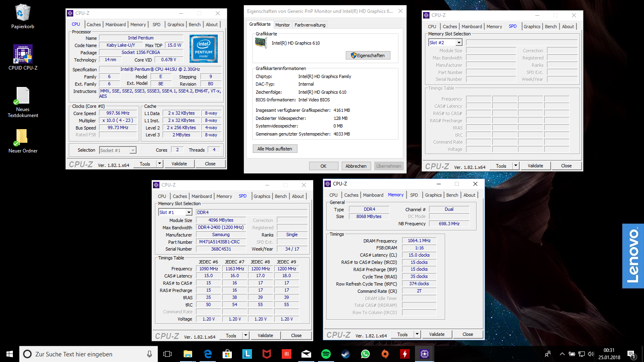Open Task View from the taskbar
The width and height of the screenshot is (644, 362).
tap(167, 354)
